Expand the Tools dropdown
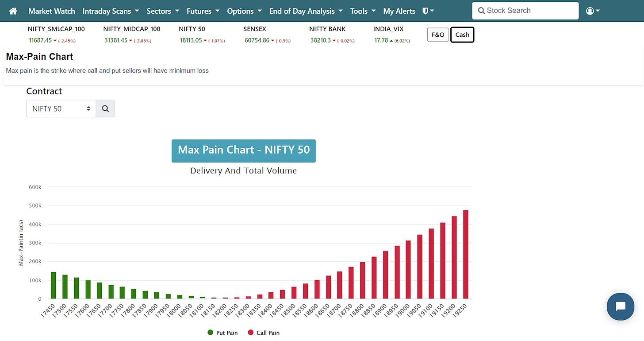The image size is (644, 341). pos(360,11)
